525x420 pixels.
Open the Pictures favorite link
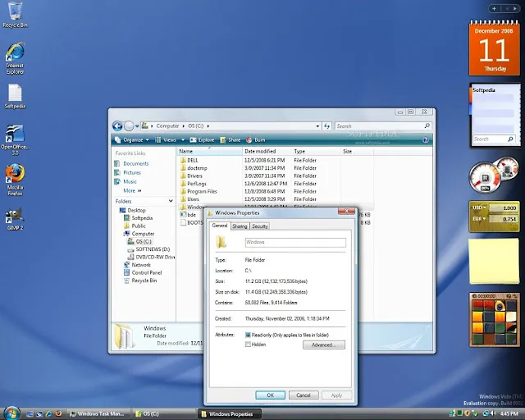pyautogui.click(x=132, y=172)
